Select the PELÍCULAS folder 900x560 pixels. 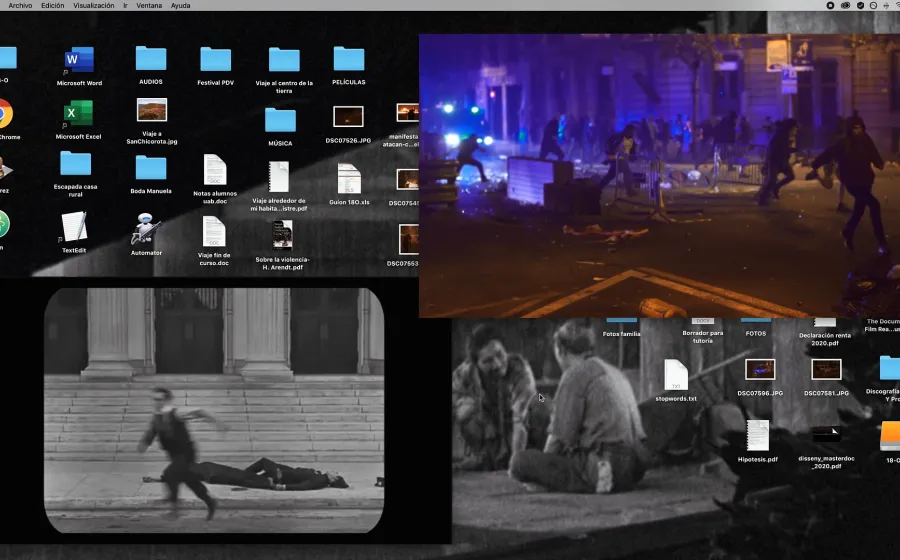click(349, 59)
